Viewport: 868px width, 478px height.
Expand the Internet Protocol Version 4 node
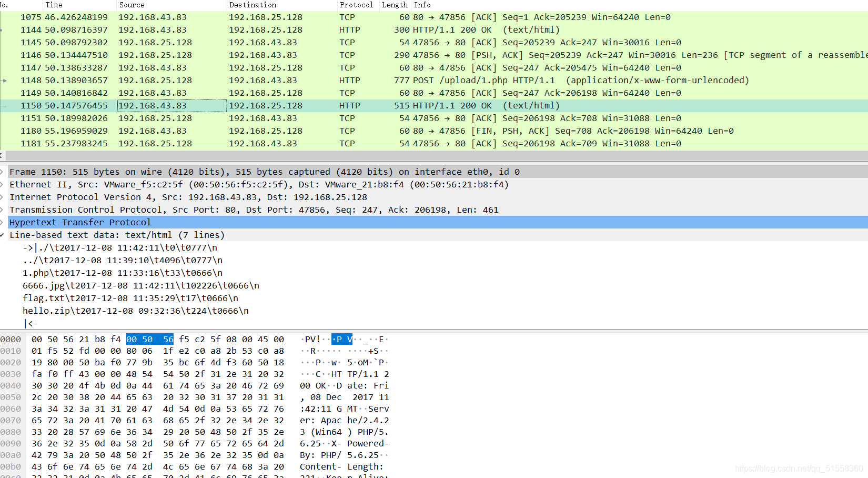(x=3, y=197)
